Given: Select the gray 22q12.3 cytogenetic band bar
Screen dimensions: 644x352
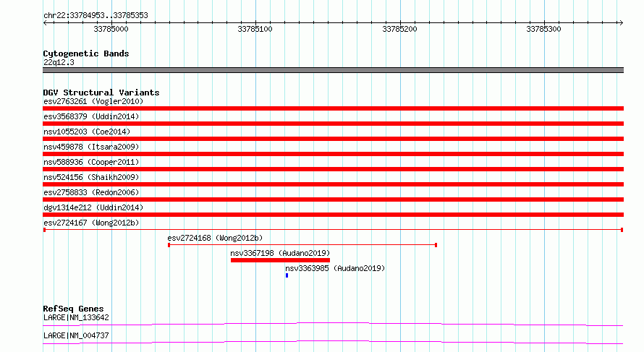Looking at the screenshot, I should click(333, 70).
